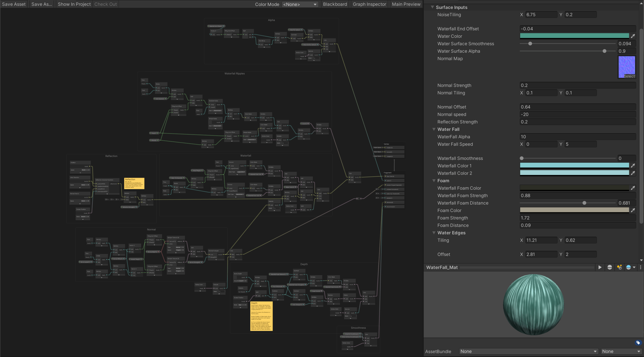Collapse the Foam section
The width and height of the screenshot is (644, 357).
click(x=434, y=181)
